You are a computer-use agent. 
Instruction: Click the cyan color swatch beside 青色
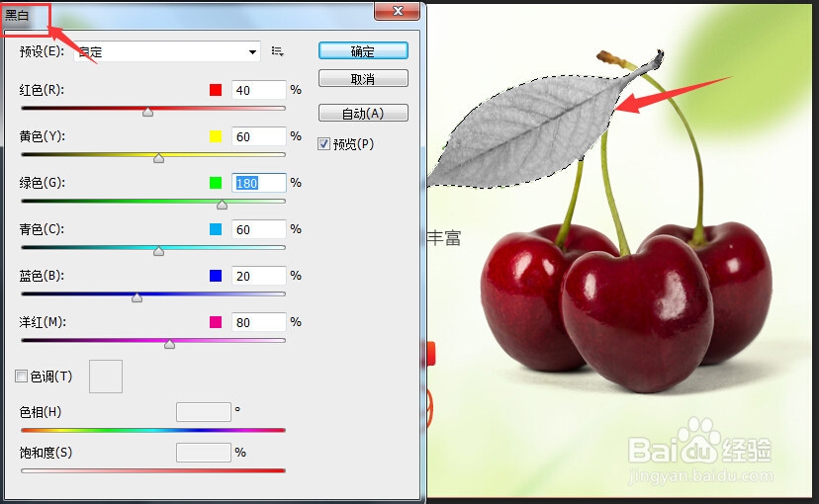[216, 229]
